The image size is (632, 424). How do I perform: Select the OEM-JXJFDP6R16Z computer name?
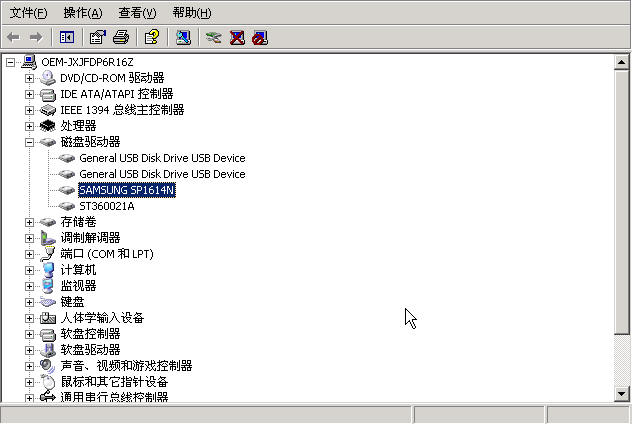click(87, 62)
